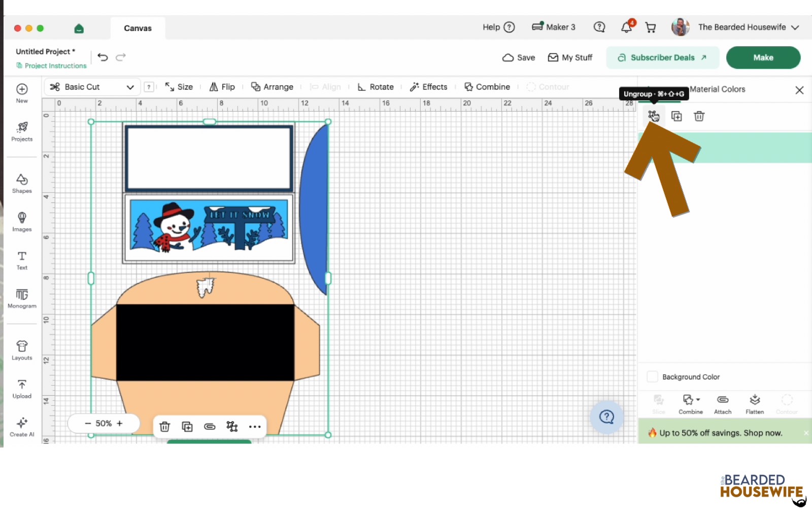Open the Combine toolbar menu
Viewport: 812px width, 516px height.
pos(487,87)
